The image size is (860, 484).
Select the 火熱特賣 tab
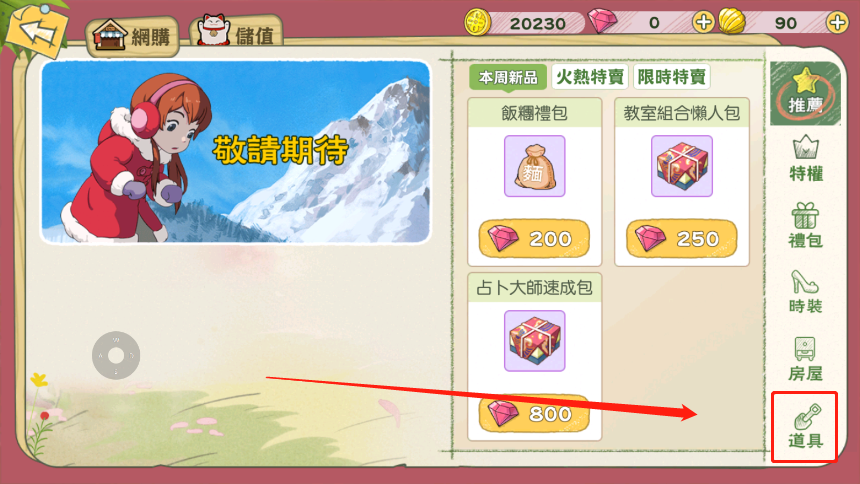coord(590,77)
